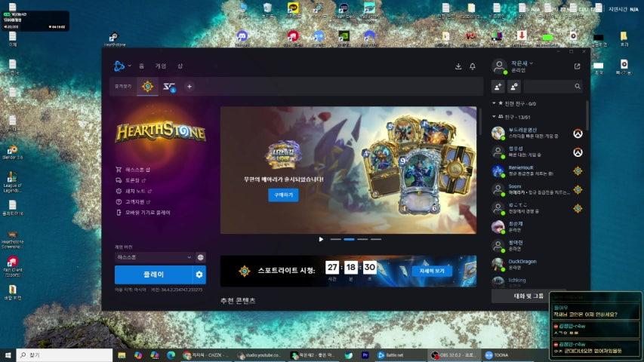This screenshot has width=644, height=362.
Task: Toggle the banner carousel play control
Action: [321, 239]
